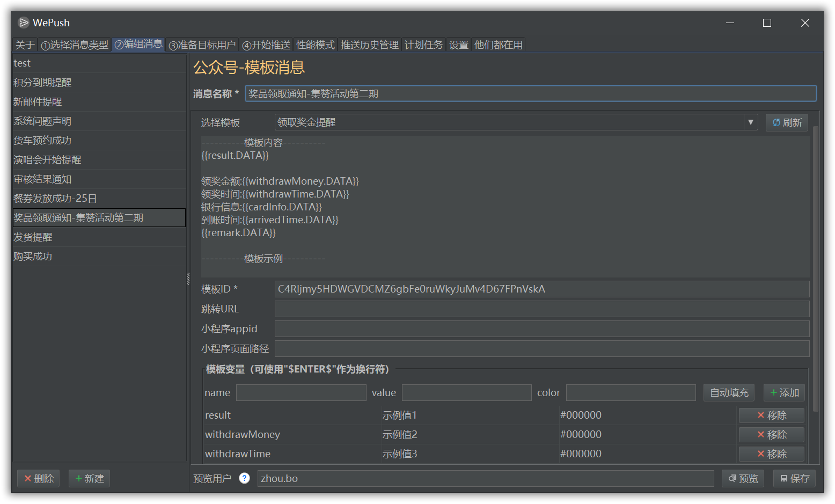Viewport: 835px width, 504px height.
Task: Remove the result variable row
Action: 772,415
